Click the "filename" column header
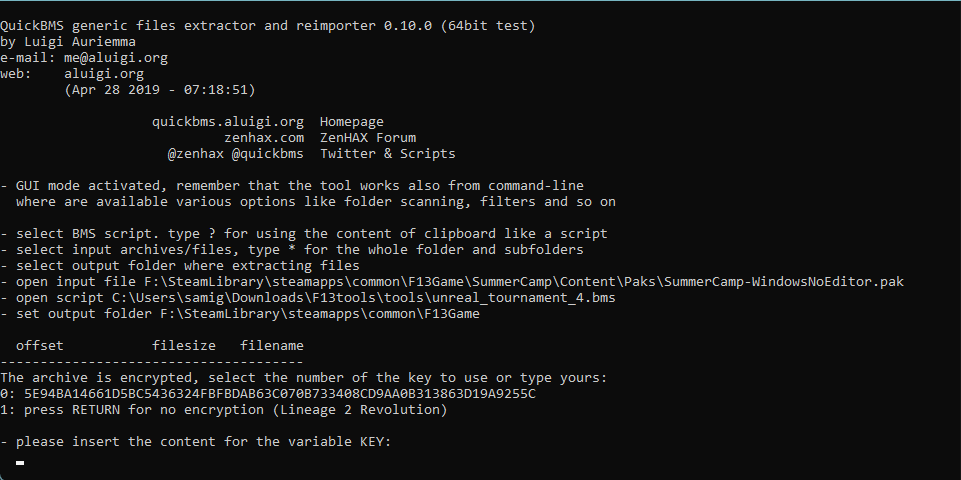The image size is (961, 480). coord(272,346)
